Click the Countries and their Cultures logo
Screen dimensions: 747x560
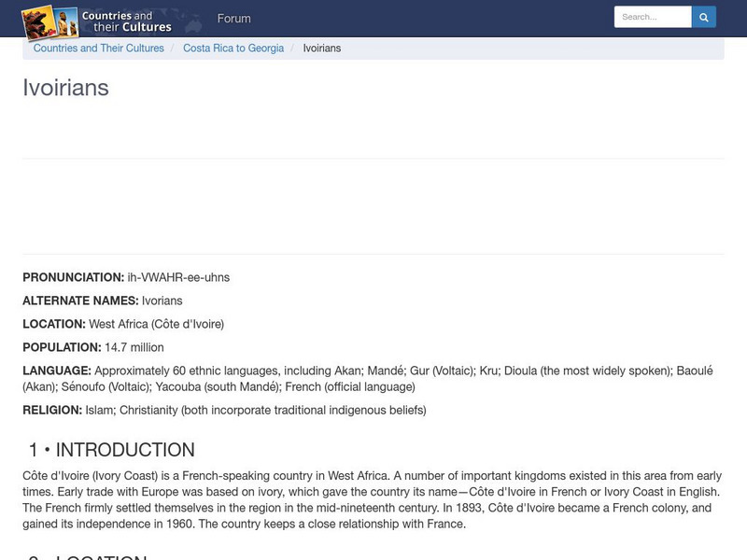point(97,21)
